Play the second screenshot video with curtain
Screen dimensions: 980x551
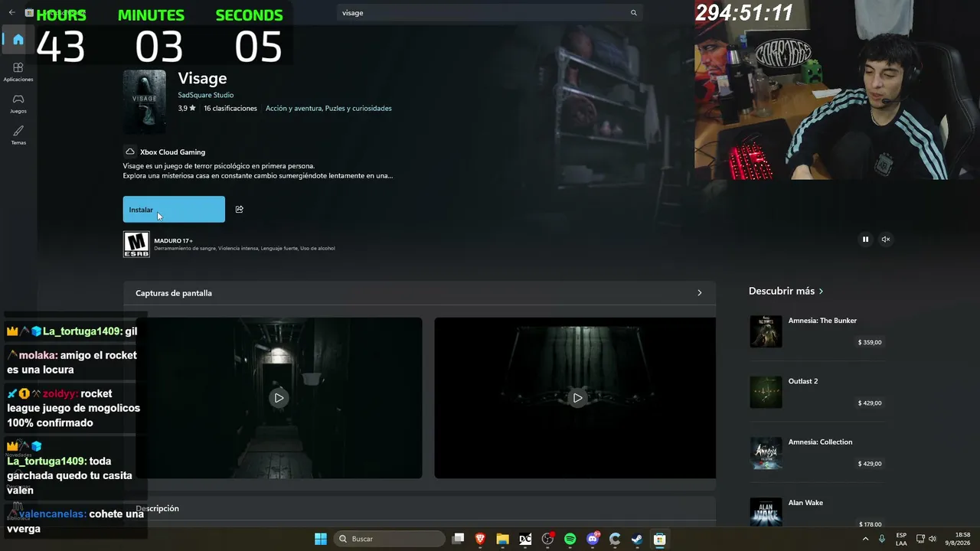(577, 398)
